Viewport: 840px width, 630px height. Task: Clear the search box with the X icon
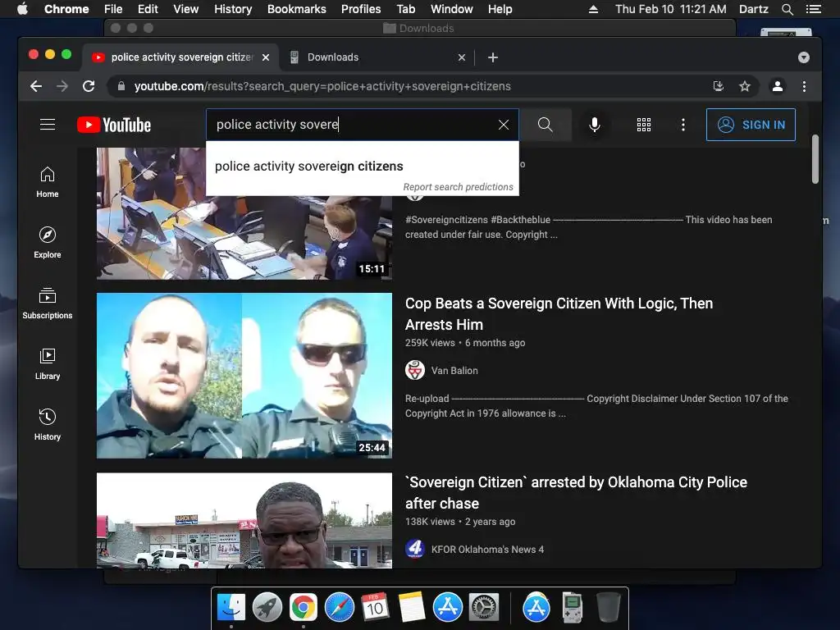click(x=504, y=125)
